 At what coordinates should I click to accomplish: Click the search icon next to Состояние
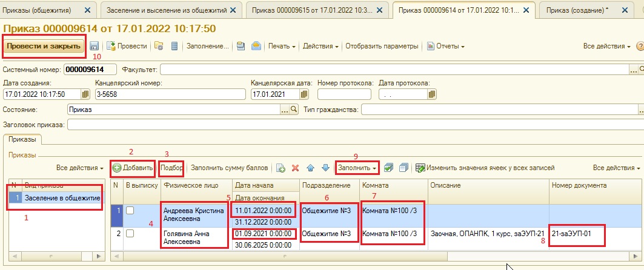pos(294,110)
